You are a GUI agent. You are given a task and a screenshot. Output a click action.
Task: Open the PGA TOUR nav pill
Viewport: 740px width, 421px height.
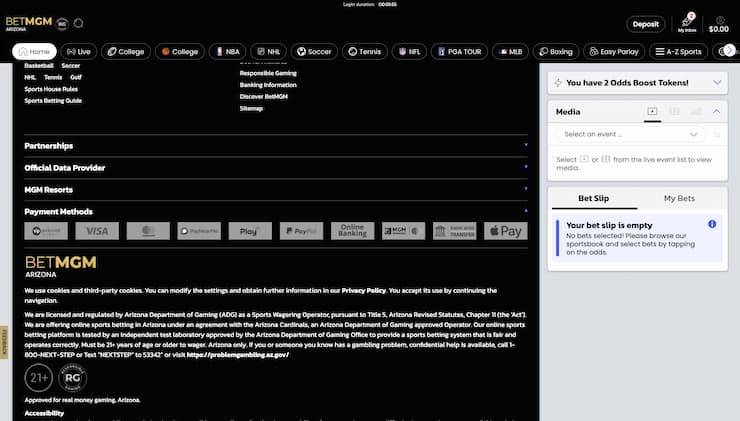pos(459,51)
